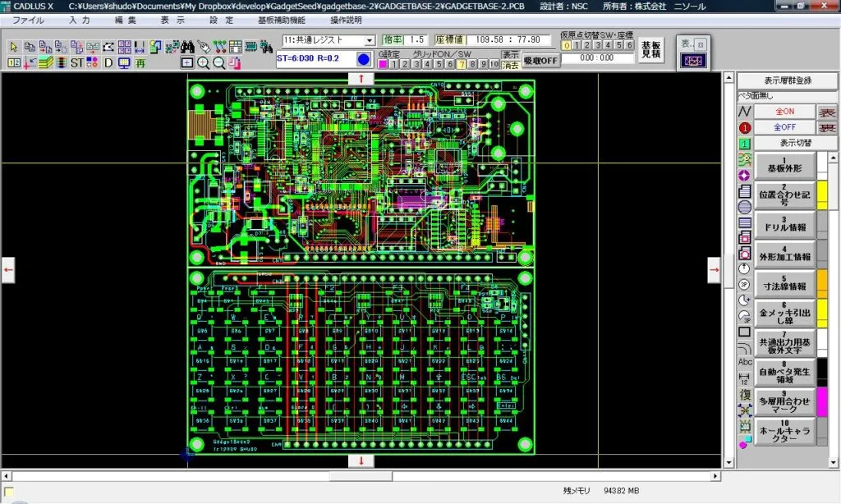
Task: Open the 操作説明 menu
Action: [x=346, y=21]
